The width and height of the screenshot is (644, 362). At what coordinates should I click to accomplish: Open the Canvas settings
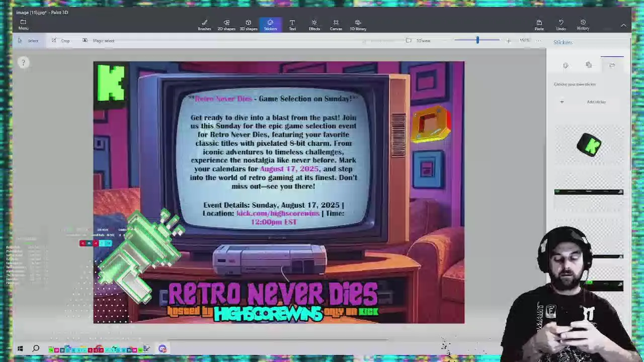tap(336, 25)
